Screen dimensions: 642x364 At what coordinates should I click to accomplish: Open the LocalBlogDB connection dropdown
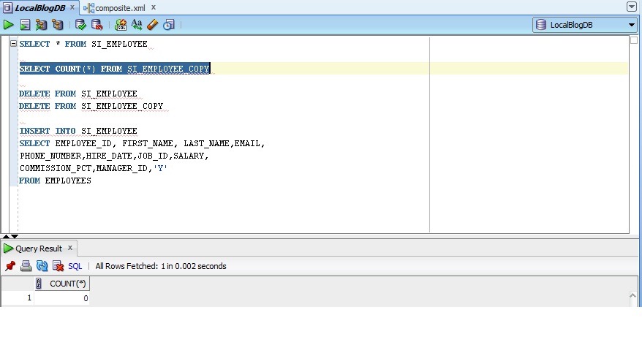click(x=632, y=25)
